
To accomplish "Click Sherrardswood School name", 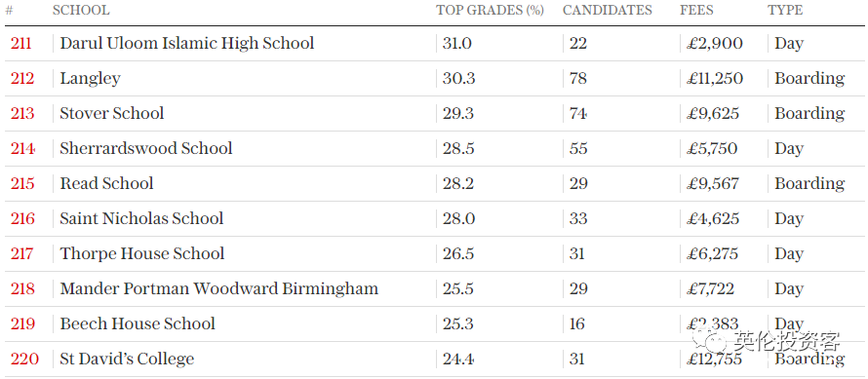I will [146, 148].
